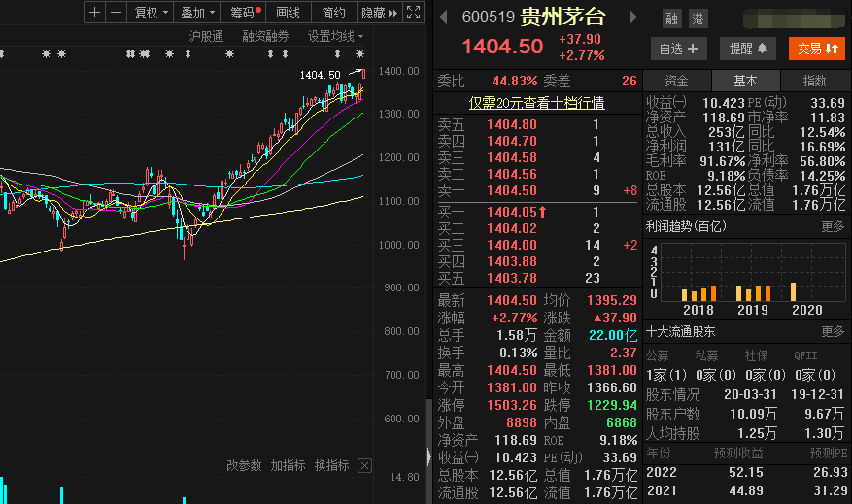Screen dimensions: 852x504
Task: Click 隐藏 to hide side panel
Action: 379,13
